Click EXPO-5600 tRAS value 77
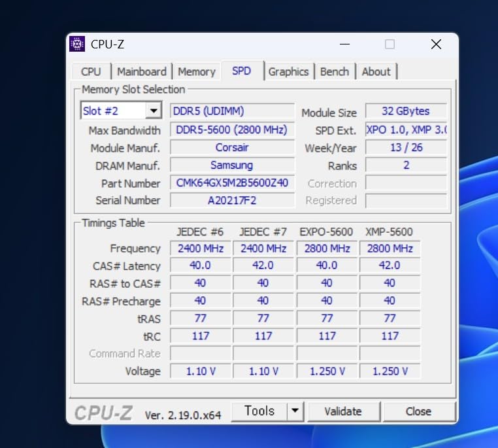Image resolution: width=498 pixels, height=448 pixels. click(327, 318)
